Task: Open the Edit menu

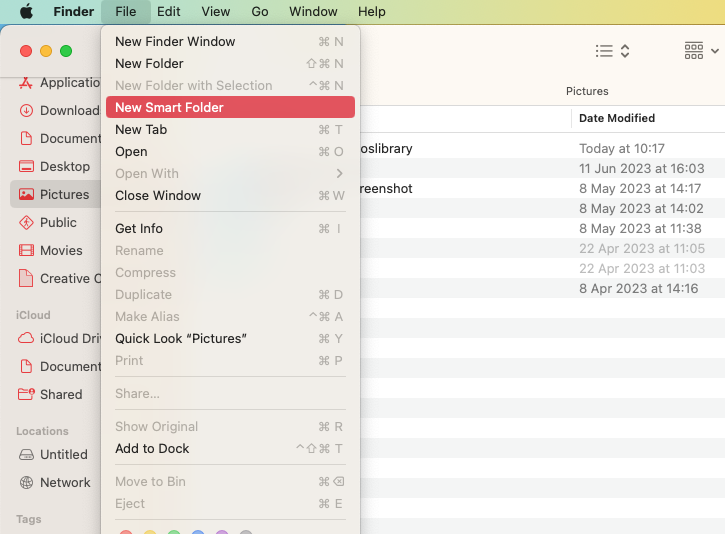Action: point(168,11)
